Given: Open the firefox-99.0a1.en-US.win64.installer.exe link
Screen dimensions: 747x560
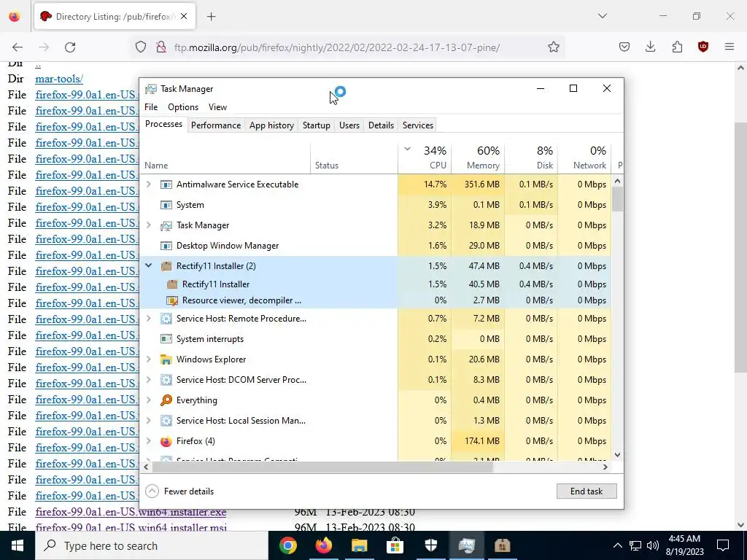Looking at the screenshot, I should [x=131, y=512].
